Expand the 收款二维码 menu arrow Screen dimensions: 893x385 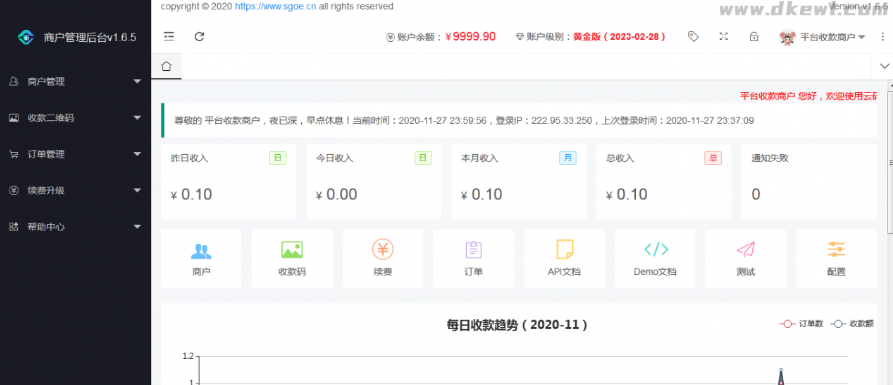137,118
